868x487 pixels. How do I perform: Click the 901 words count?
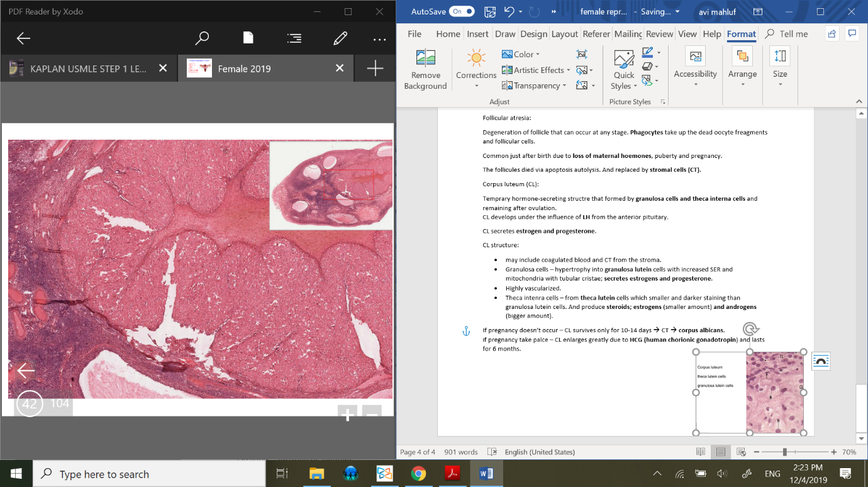[x=460, y=452]
